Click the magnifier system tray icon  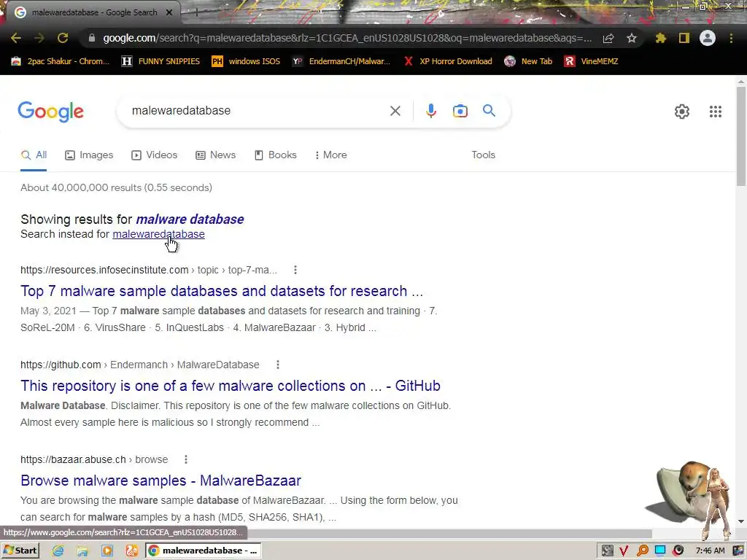coord(642,551)
